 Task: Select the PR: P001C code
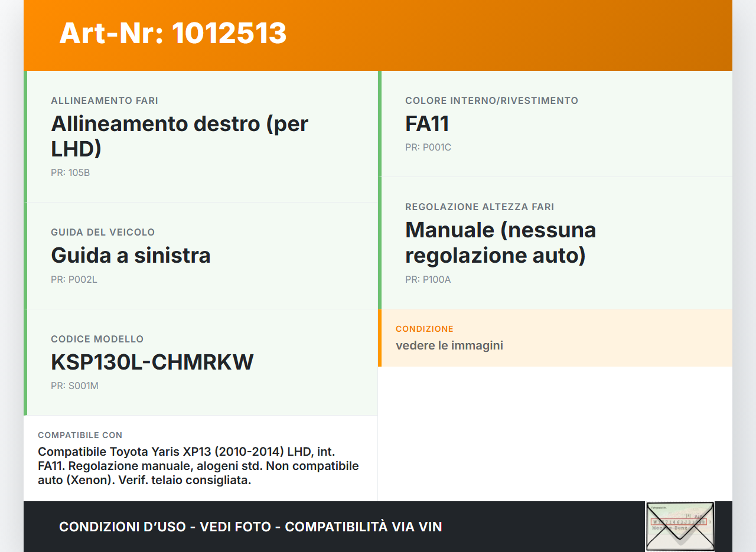click(428, 148)
